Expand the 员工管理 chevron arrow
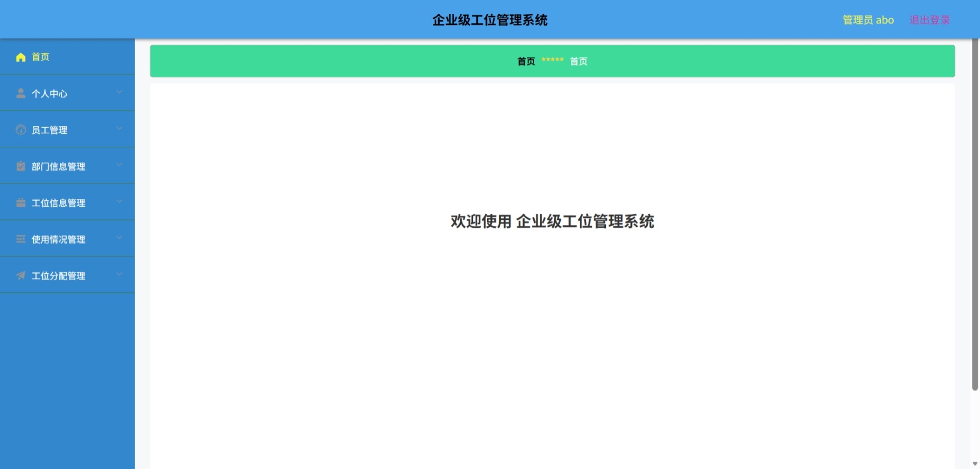 (119, 128)
